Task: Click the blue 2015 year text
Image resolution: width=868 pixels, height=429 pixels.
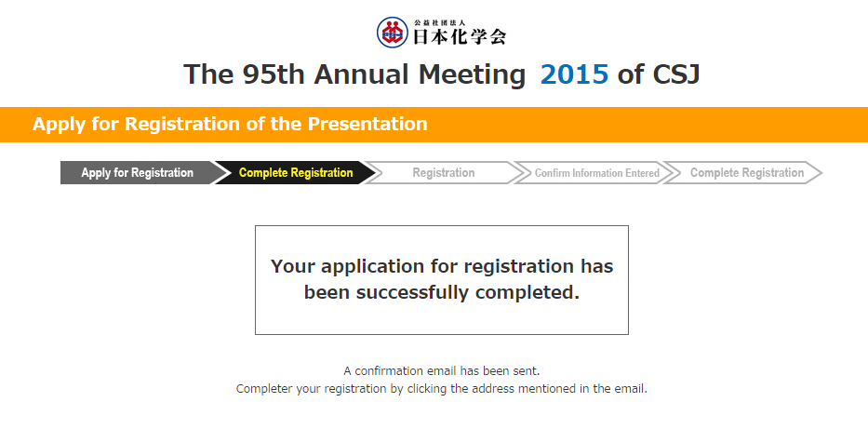Action: click(574, 74)
